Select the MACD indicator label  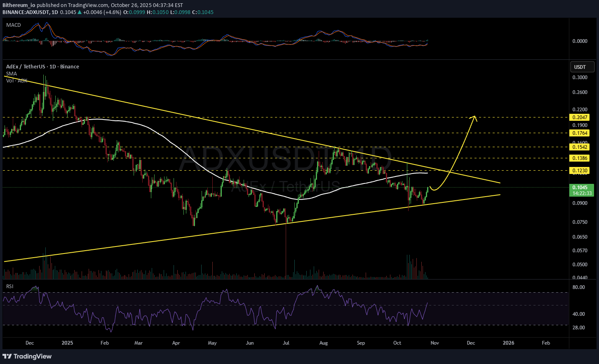point(13,25)
